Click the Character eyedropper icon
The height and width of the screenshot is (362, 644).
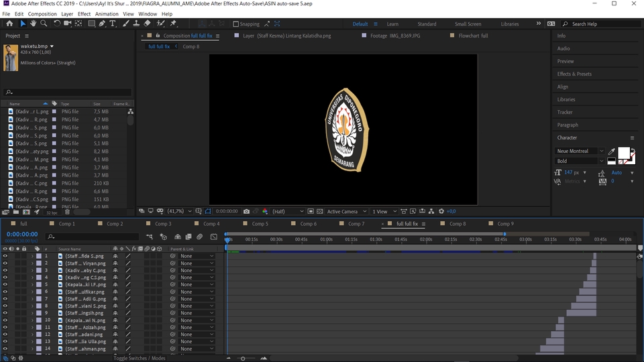coord(612,152)
